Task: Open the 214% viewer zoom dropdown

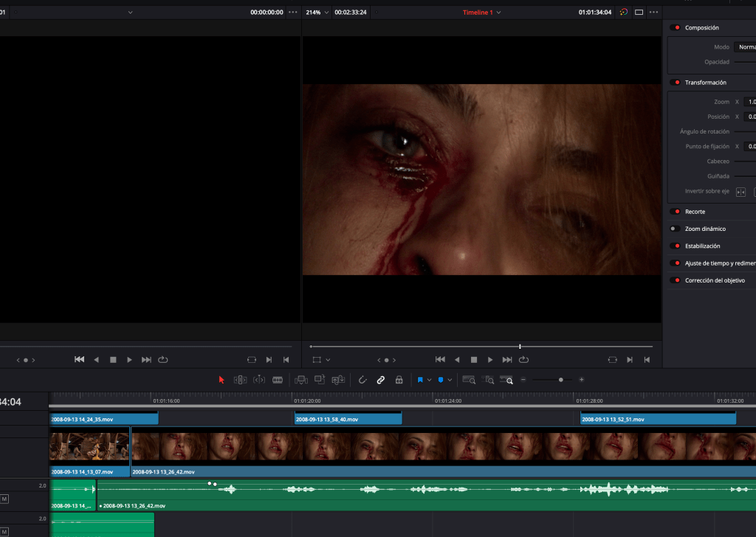Action: point(327,13)
